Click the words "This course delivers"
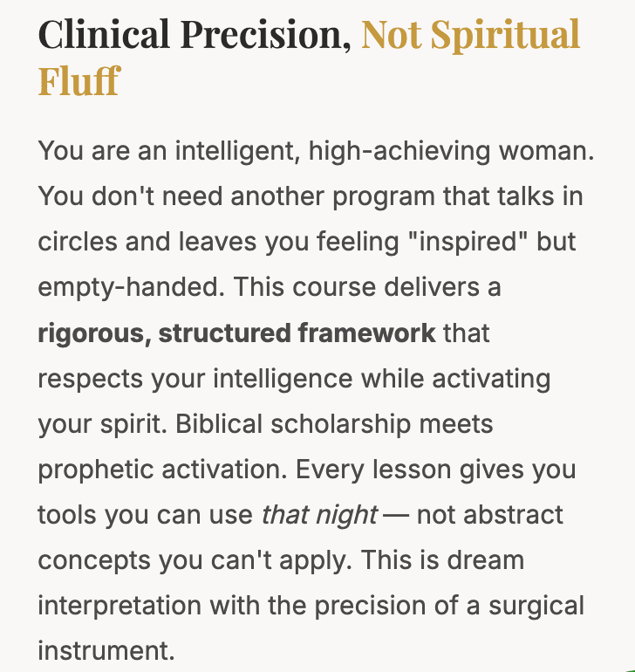This screenshot has width=635, height=672. point(357,288)
